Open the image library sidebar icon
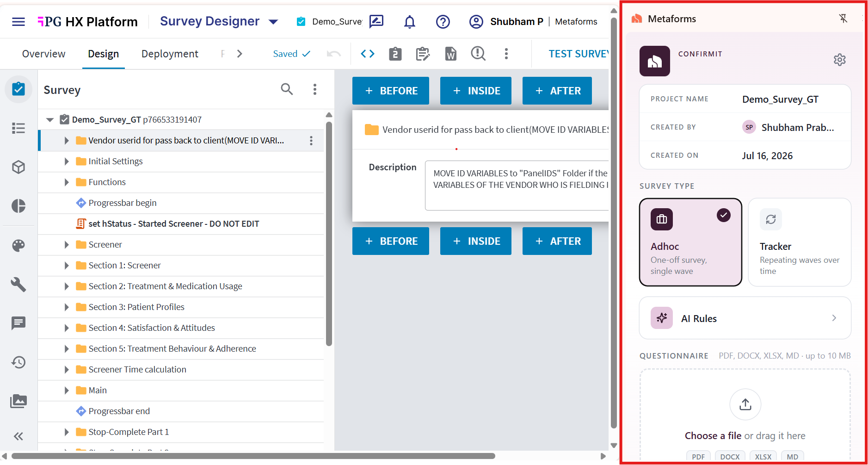The image size is (868, 465). 18,401
